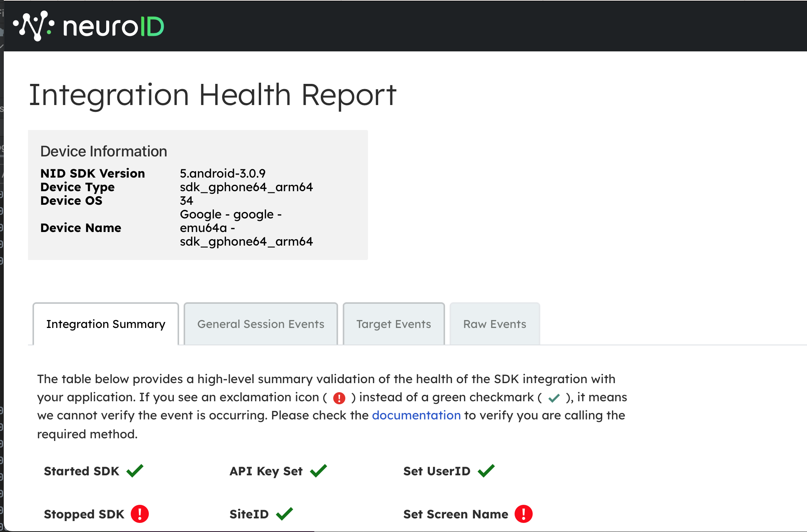Screen dimensions: 807x532
Task: Click the Device OS label
Action: 71,201
